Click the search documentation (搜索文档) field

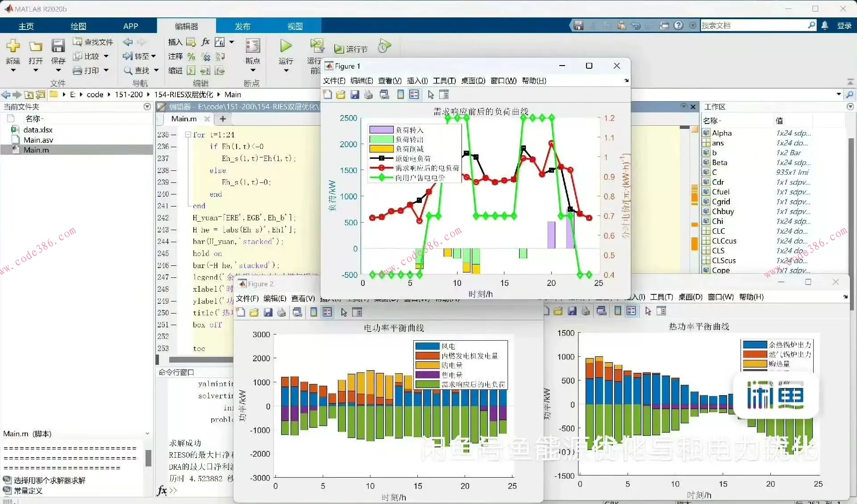click(x=754, y=25)
